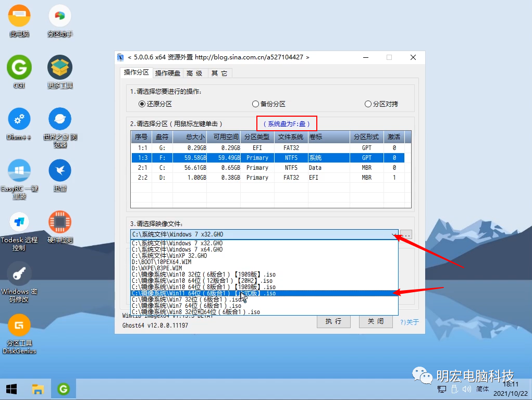This screenshot has width=532, height=400.
Task: Click the browse ... button
Action: click(x=406, y=234)
